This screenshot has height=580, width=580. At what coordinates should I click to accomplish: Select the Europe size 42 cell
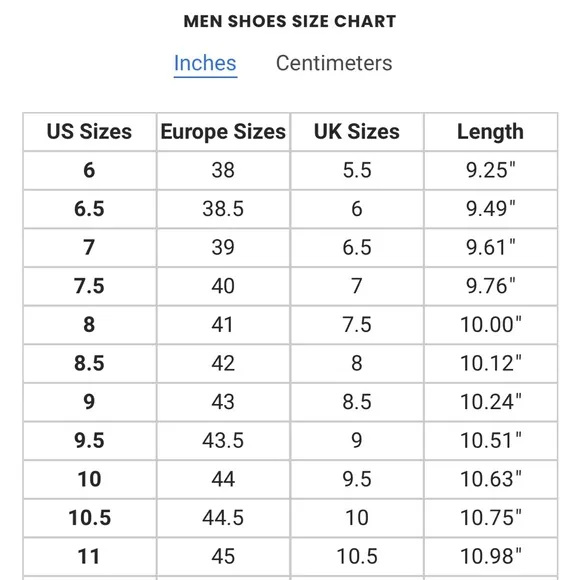(x=223, y=363)
